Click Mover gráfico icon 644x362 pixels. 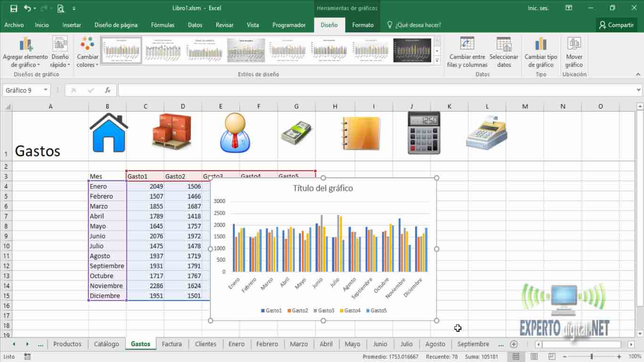574,53
